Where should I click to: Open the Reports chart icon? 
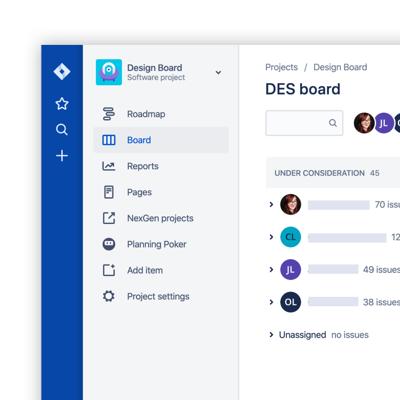(109, 166)
